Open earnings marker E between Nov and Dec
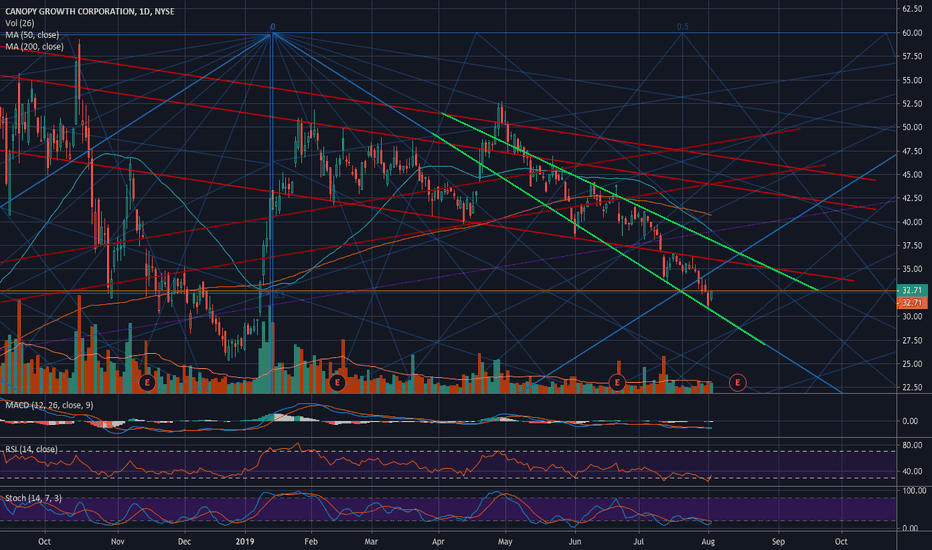 pos(147,382)
